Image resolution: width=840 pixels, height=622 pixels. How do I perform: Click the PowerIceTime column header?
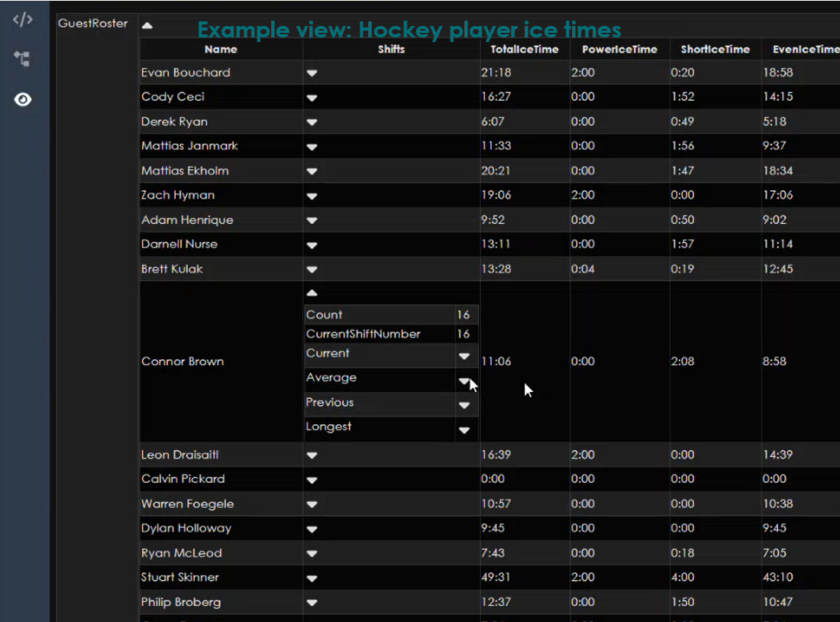point(619,49)
